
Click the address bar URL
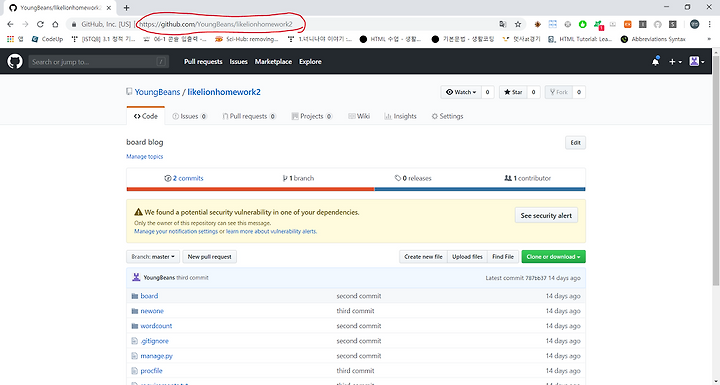click(x=215, y=24)
